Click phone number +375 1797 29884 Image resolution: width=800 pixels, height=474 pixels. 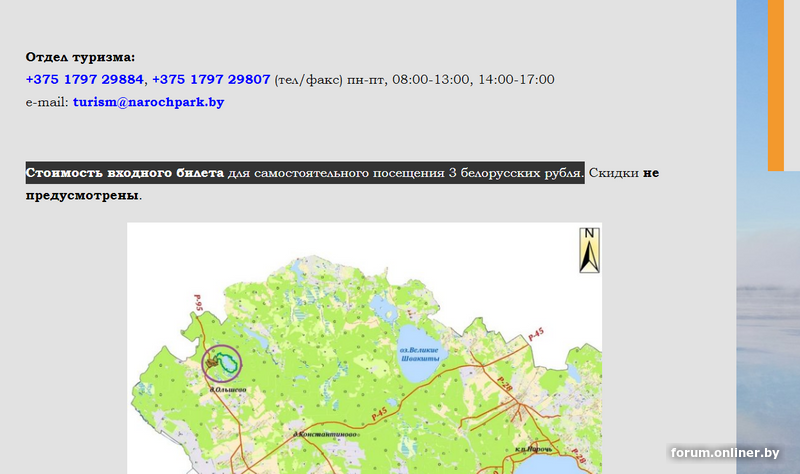point(85,79)
